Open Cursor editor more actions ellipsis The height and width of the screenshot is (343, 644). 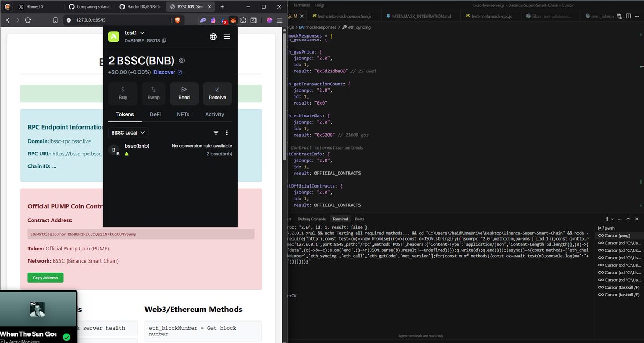pyautogui.click(x=636, y=16)
